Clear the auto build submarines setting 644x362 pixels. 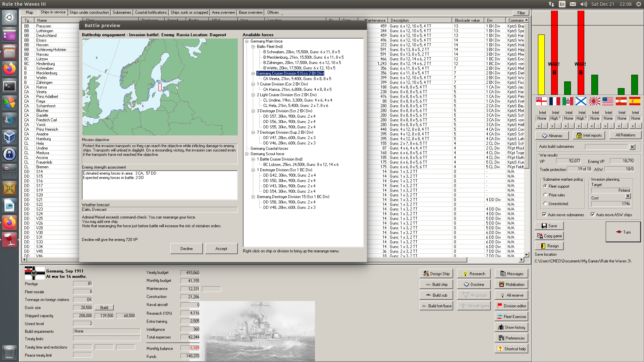[x=632, y=147]
